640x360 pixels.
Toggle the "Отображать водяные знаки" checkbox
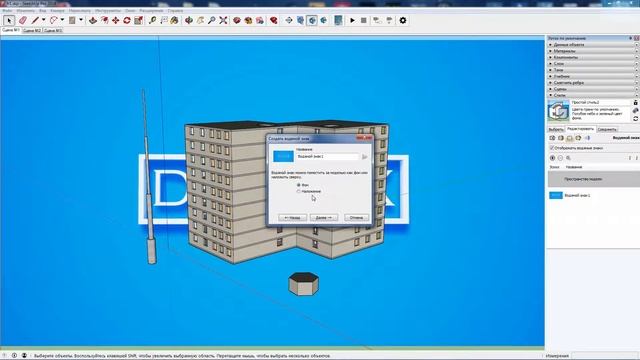552,148
